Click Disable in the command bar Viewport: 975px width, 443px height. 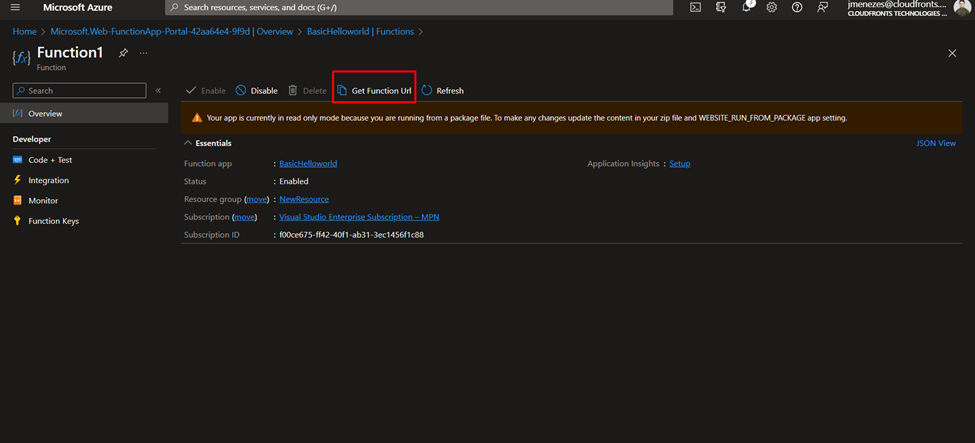click(x=257, y=91)
